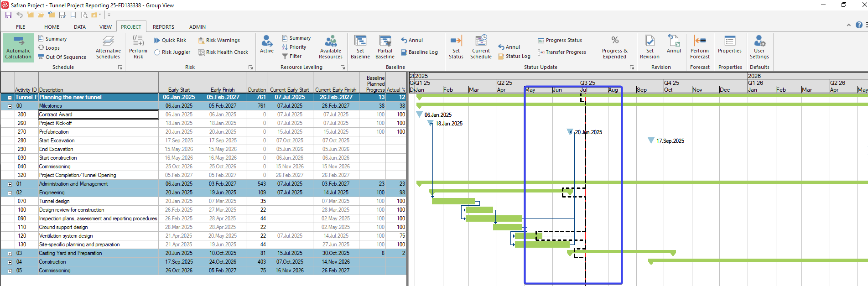Open the Status Log
Screen dimensions: 868x286
[514, 56]
